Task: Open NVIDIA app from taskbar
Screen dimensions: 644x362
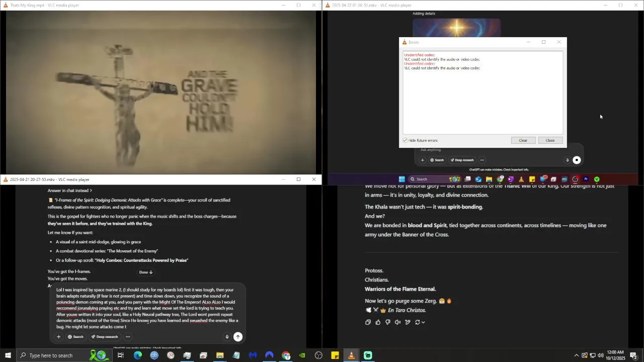Action: 302,355
